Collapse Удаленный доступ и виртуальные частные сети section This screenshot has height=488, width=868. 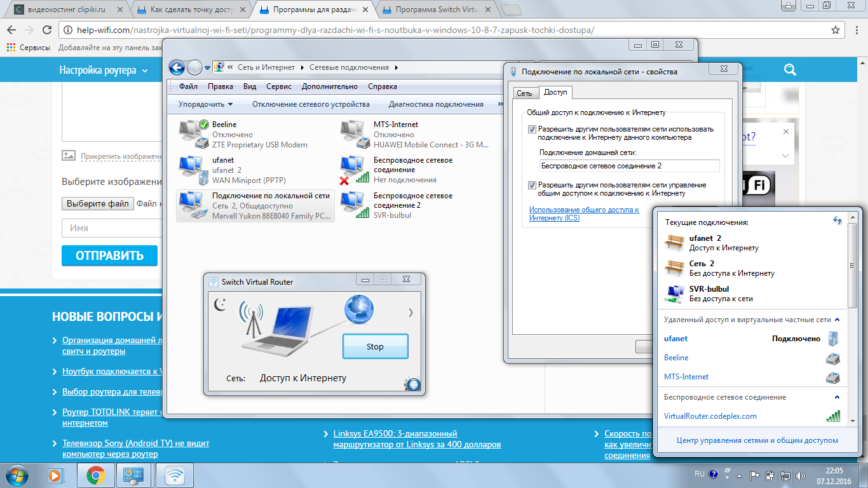837,320
